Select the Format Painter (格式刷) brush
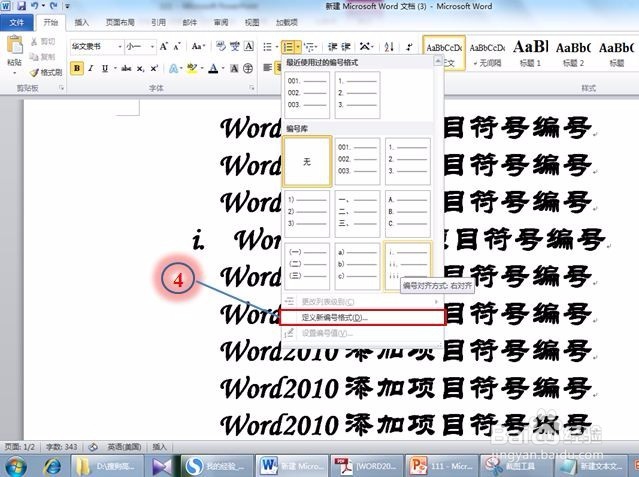The width and height of the screenshot is (639, 477). coord(46,72)
